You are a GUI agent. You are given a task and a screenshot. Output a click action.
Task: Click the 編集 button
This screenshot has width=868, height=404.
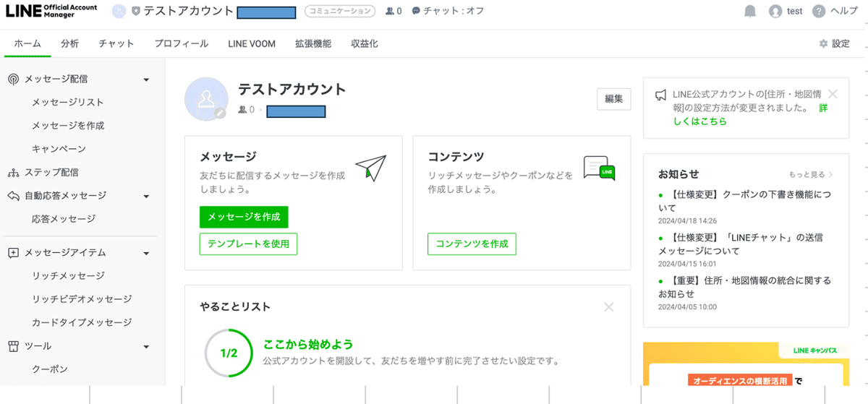[x=614, y=99]
